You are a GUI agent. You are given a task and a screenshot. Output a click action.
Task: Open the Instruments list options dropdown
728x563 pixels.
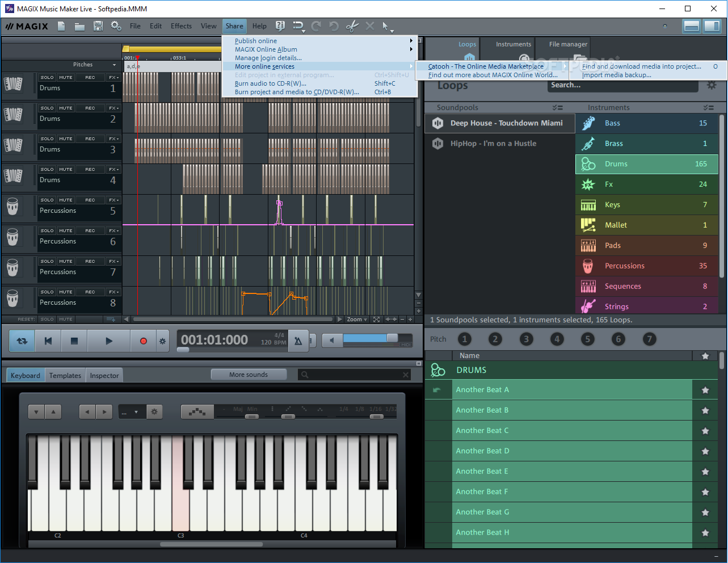tap(709, 108)
